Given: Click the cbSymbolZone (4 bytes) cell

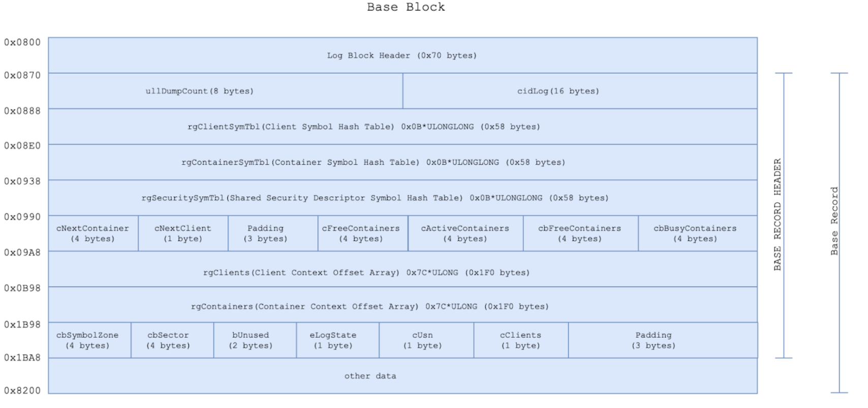Looking at the screenshot, I should click(x=89, y=340).
